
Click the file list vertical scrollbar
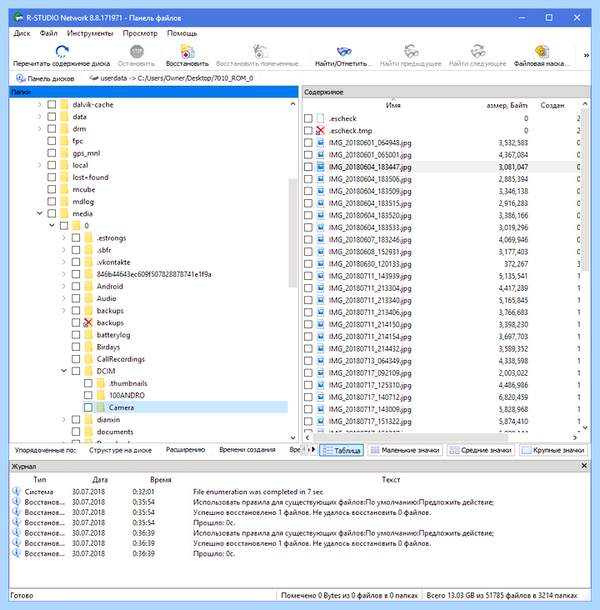584,189
